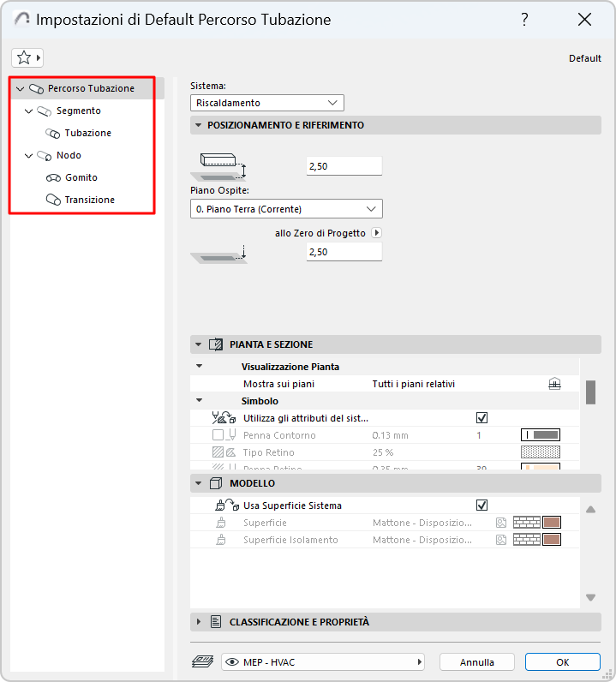
Task: Click the Nodo icon in tree
Action: [x=45, y=156]
